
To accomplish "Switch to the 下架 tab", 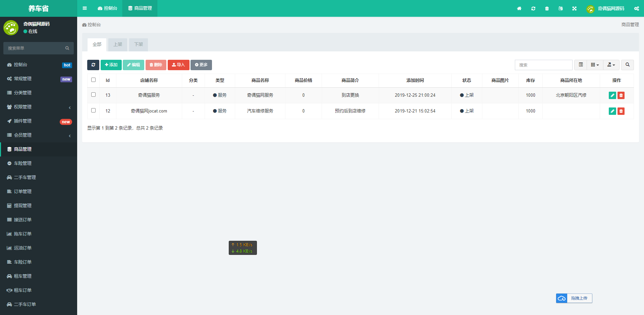I will tap(139, 45).
